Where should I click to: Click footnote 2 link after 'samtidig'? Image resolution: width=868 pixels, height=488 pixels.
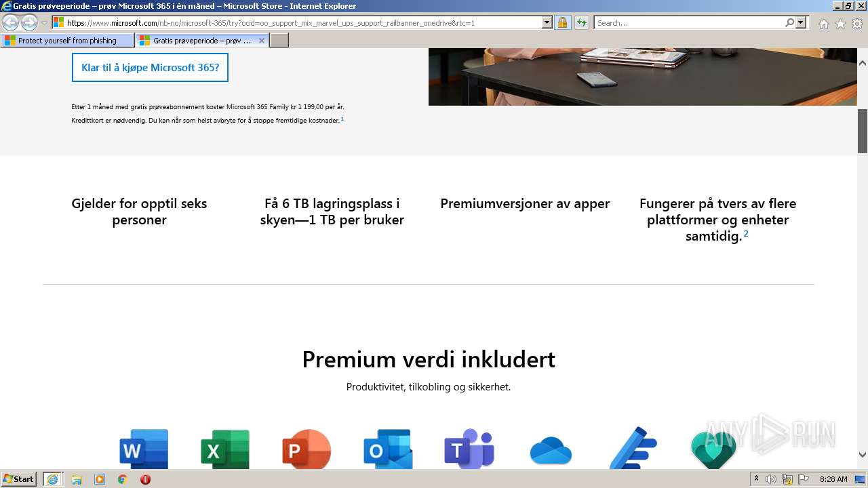(x=746, y=234)
